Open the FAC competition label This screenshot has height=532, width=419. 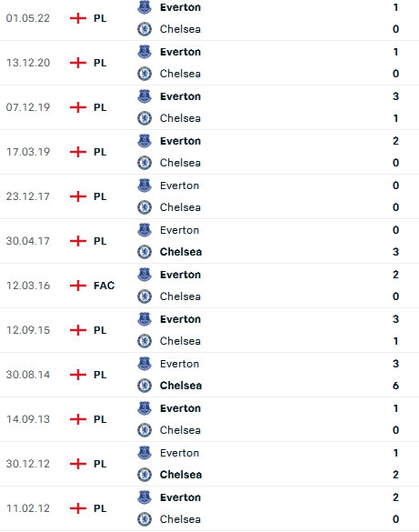point(105,286)
